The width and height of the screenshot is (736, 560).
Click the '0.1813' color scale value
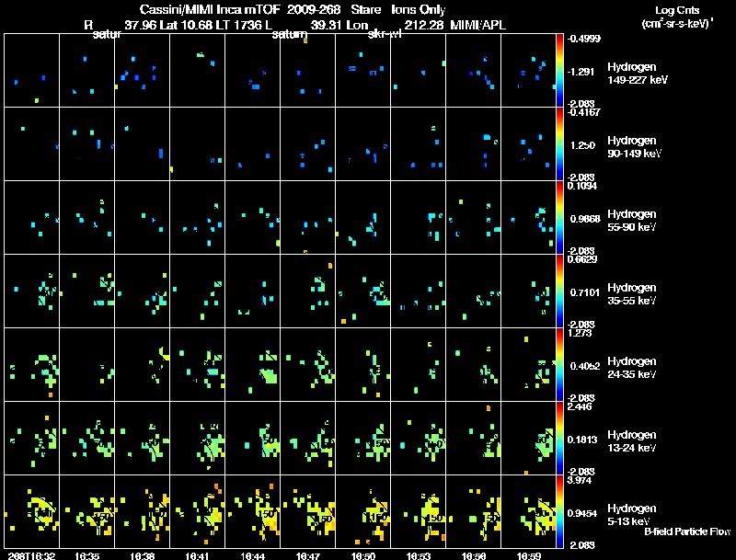[582, 440]
